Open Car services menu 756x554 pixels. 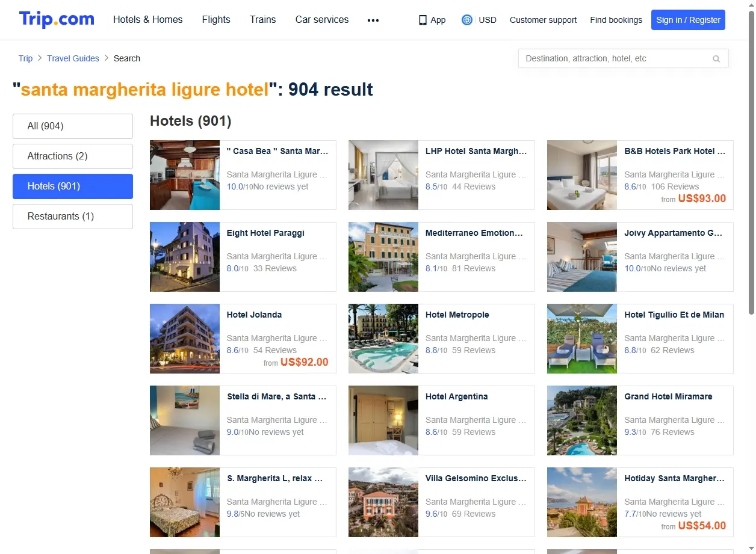tap(322, 19)
